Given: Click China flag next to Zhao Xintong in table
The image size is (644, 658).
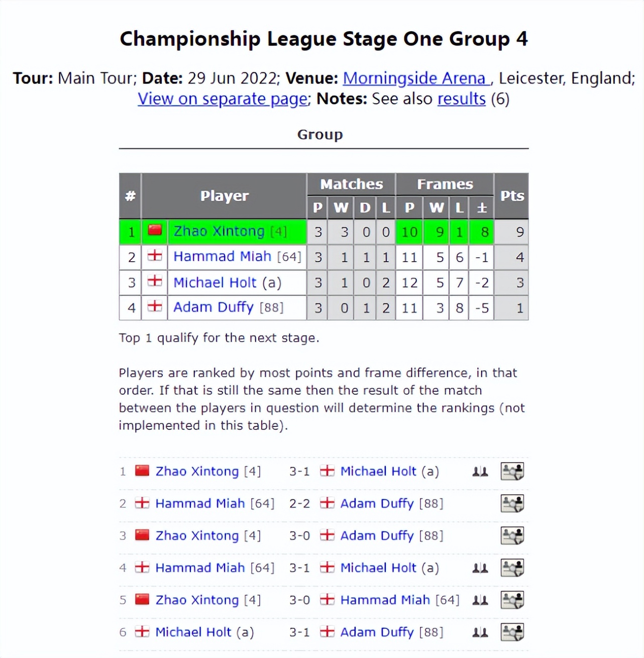Looking at the screenshot, I should (x=155, y=231).
